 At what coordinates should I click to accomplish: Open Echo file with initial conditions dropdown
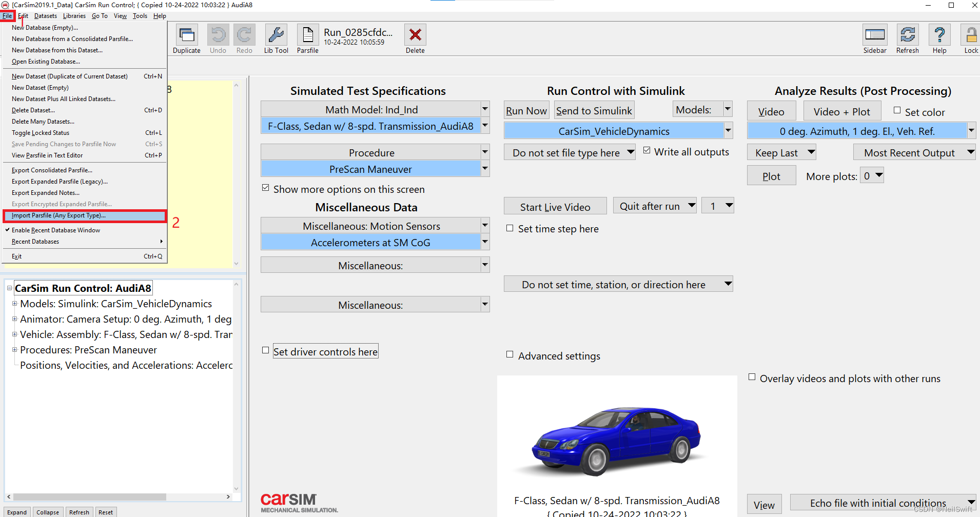[883, 503]
